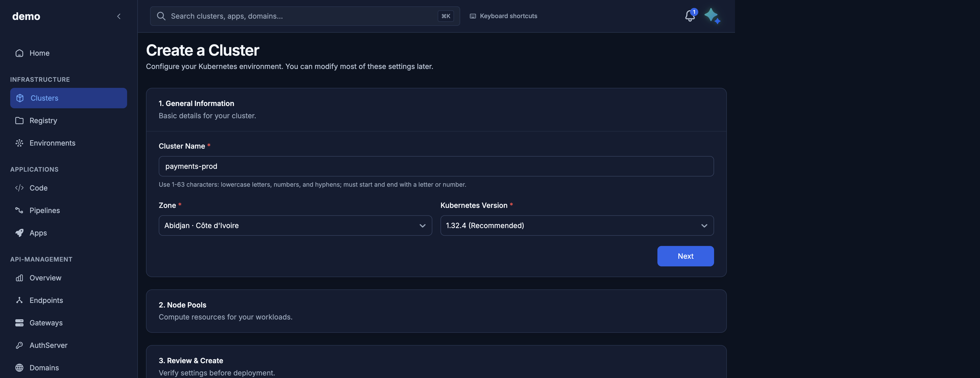Image resolution: width=980 pixels, height=378 pixels.
Task: Open the Kubernetes Version dropdown
Action: tap(577, 226)
